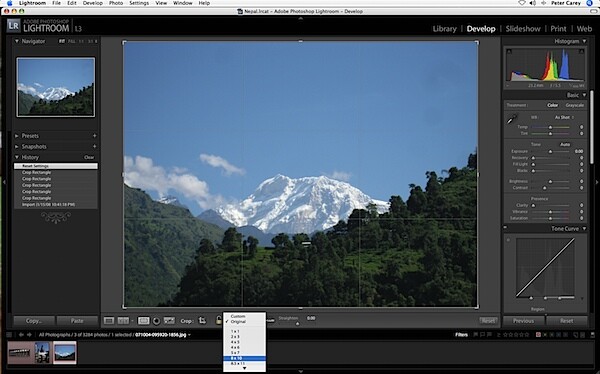Open the Web module

point(584,29)
